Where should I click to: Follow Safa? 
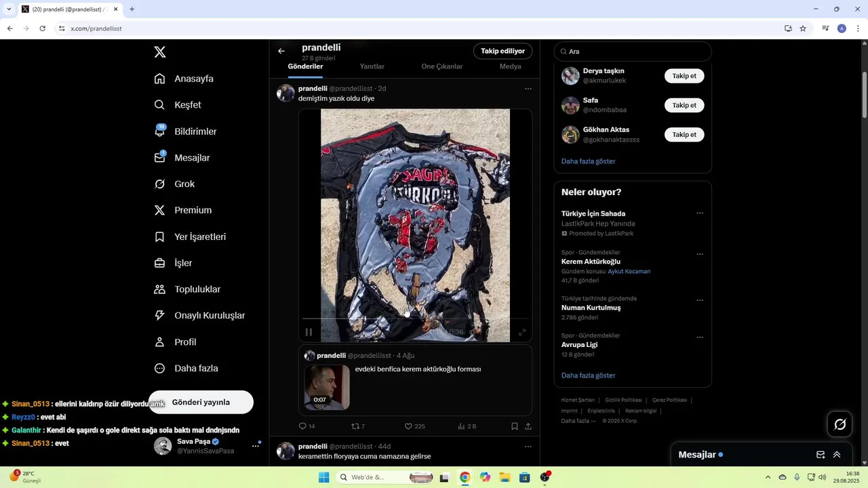coord(684,105)
